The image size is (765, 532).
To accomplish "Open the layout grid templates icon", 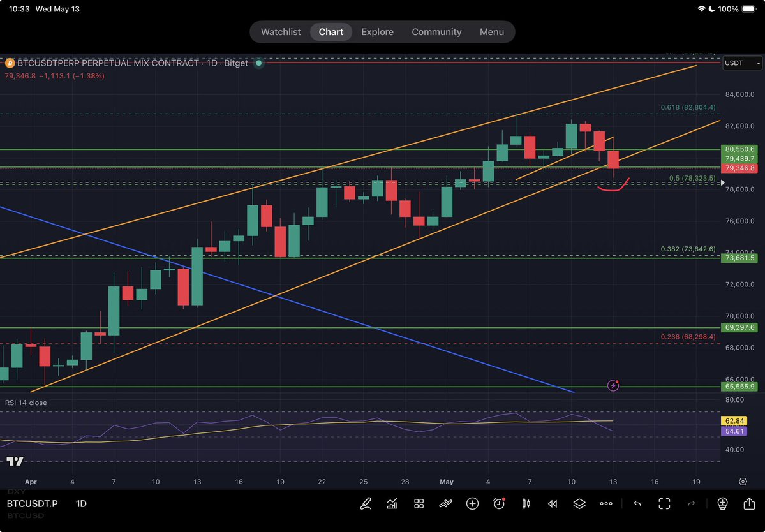I will (419, 504).
